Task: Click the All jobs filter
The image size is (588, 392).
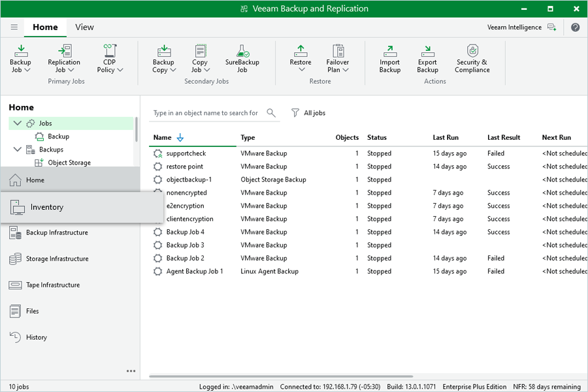Action: [308, 113]
